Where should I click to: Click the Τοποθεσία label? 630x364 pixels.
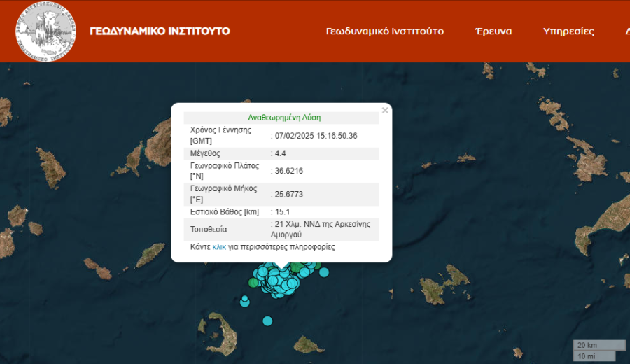click(209, 230)
